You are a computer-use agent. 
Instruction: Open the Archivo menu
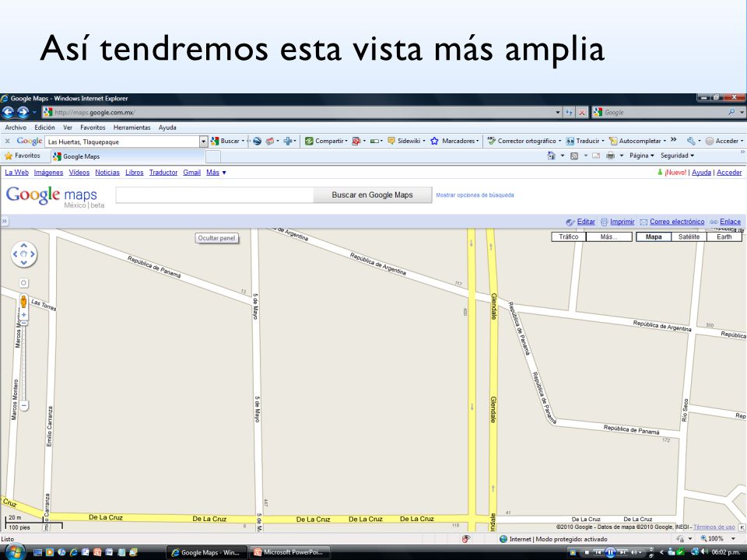[16, 128]
